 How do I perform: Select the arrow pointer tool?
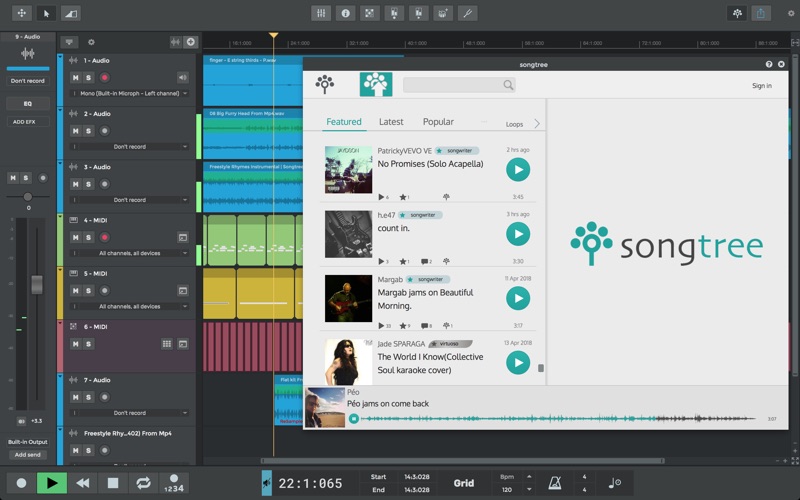[46, 13]
